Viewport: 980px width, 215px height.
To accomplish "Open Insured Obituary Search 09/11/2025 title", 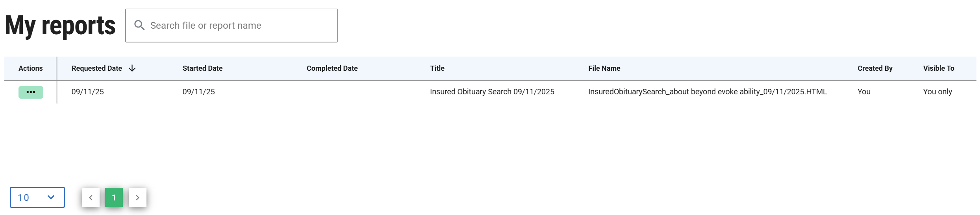I will 492,92.
